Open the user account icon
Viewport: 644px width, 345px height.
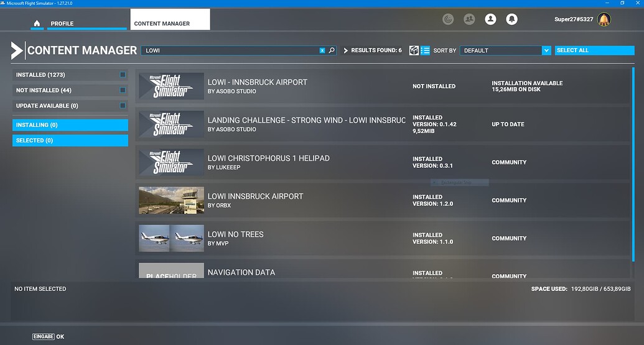tap(490, 19)
